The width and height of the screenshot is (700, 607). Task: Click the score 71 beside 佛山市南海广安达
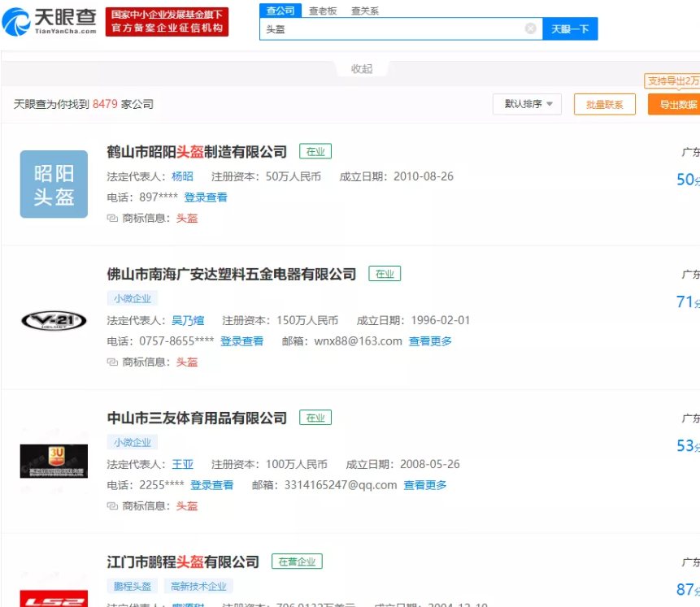(x=688, y=301)
